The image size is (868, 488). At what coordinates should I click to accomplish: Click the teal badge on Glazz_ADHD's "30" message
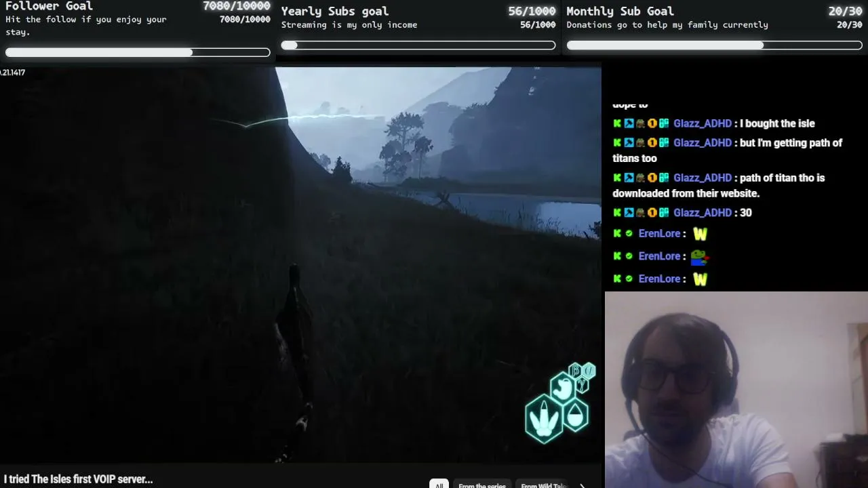click(x=663, y=213)
